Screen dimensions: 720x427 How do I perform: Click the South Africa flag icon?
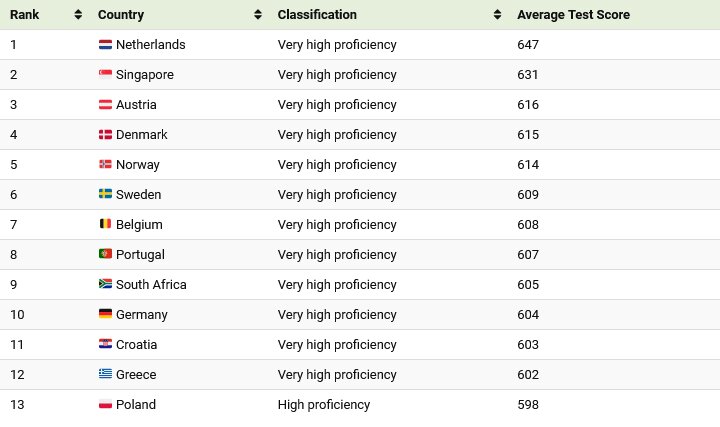pyautogui.click(x=105, y=285)
